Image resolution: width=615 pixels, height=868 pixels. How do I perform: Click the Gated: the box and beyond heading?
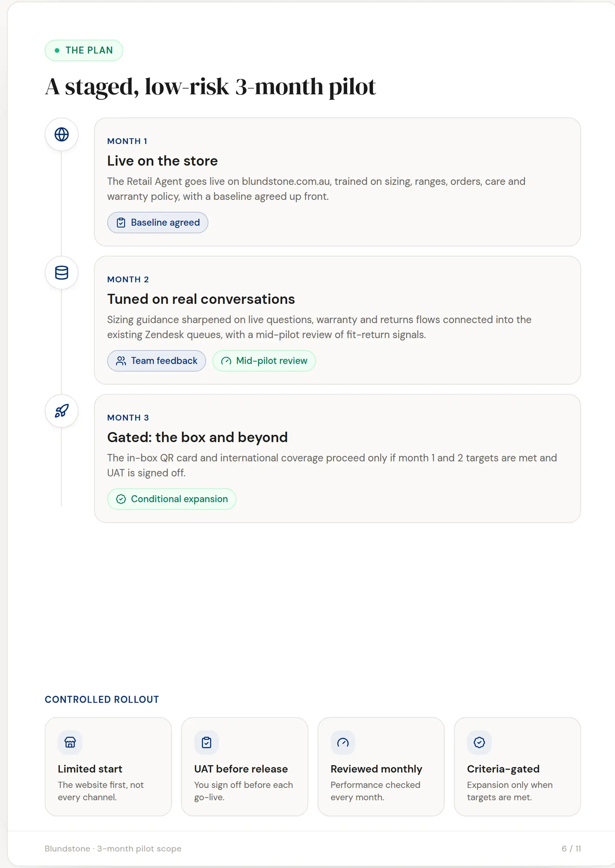[x=197, y=438]
